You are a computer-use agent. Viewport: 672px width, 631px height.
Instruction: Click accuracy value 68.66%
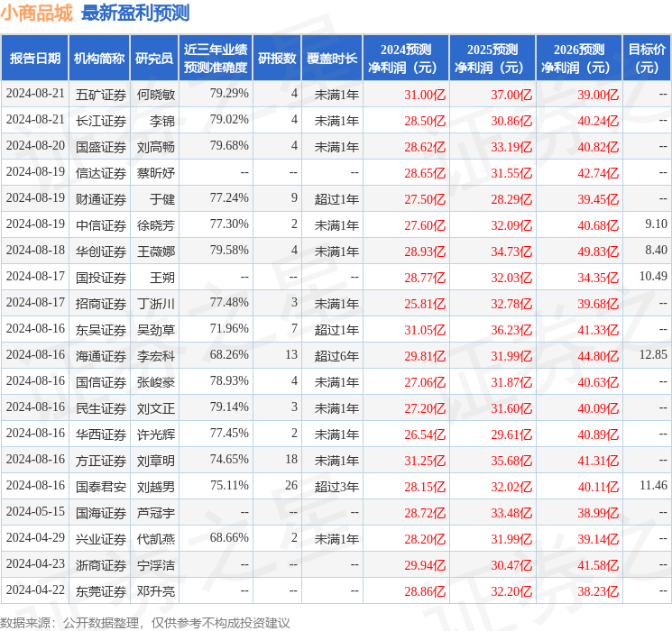[229, 537]
